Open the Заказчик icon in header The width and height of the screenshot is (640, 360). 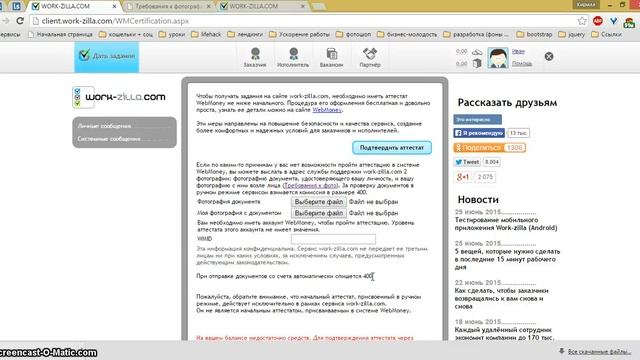255,57
